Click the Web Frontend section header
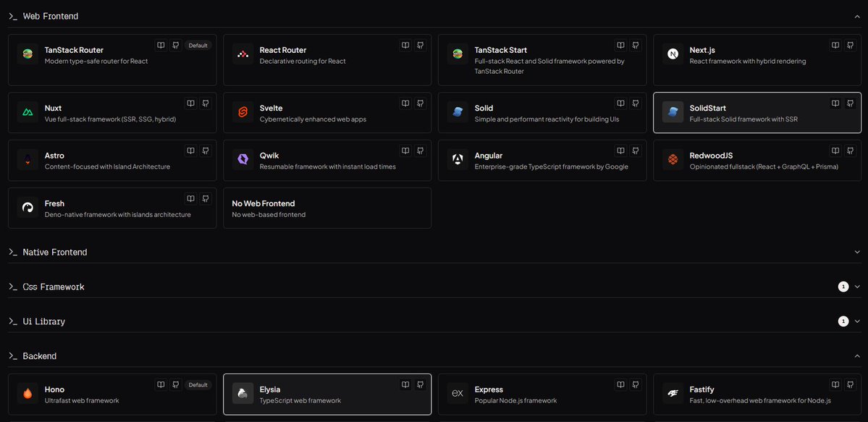868x422 pixels. [x=434, y=17]
